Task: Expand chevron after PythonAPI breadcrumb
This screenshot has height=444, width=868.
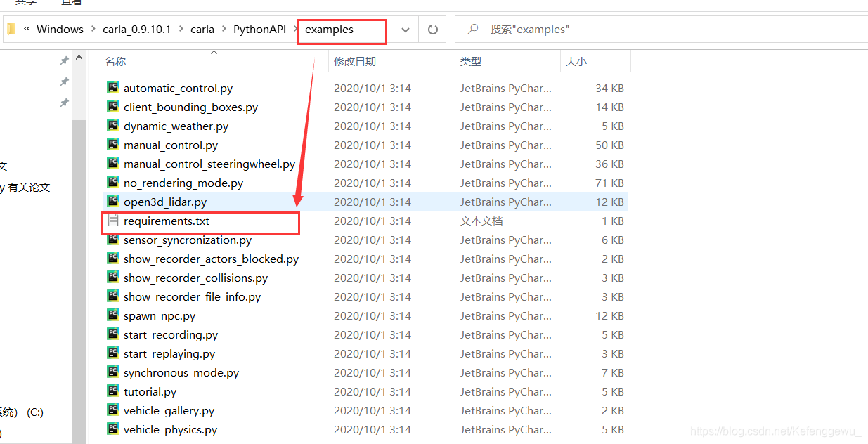Action: point(294,30)
